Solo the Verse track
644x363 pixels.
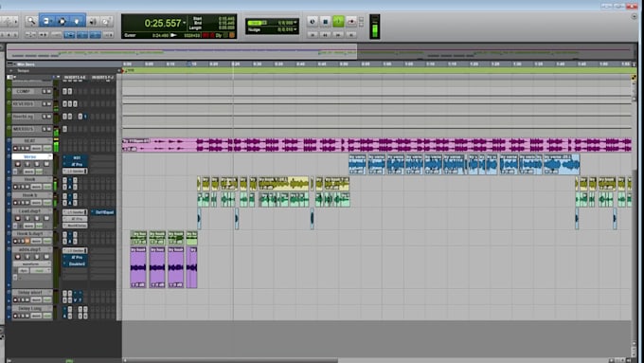point(37,164)
